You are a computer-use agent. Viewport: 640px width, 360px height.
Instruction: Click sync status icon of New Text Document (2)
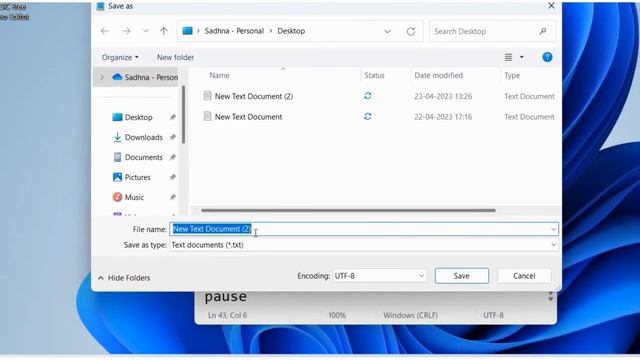367,96
